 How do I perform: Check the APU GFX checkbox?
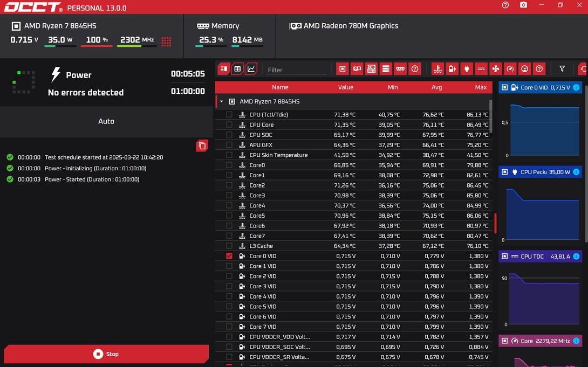tap(229, 145)
